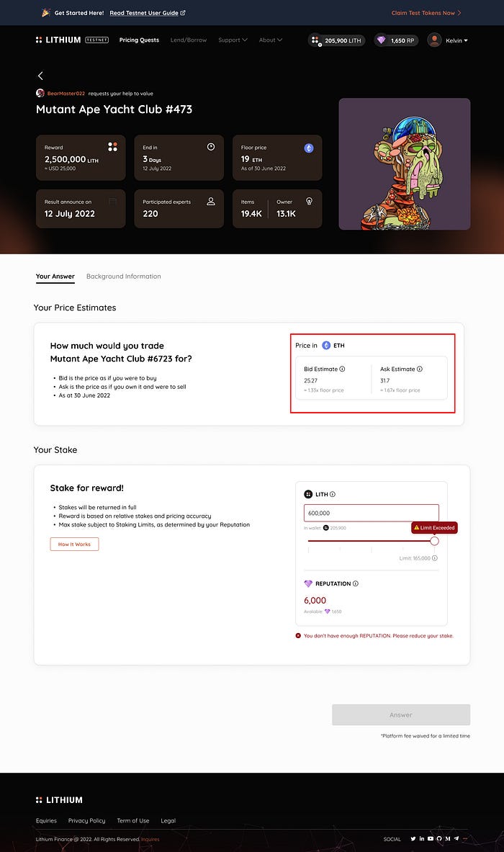
Task: Click the stake amount slider handle
Action: pos(434,541)
